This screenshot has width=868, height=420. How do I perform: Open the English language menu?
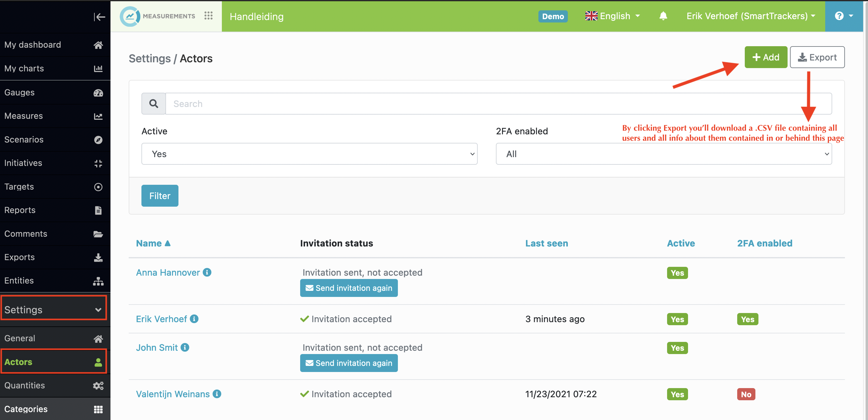coord(612,16)
